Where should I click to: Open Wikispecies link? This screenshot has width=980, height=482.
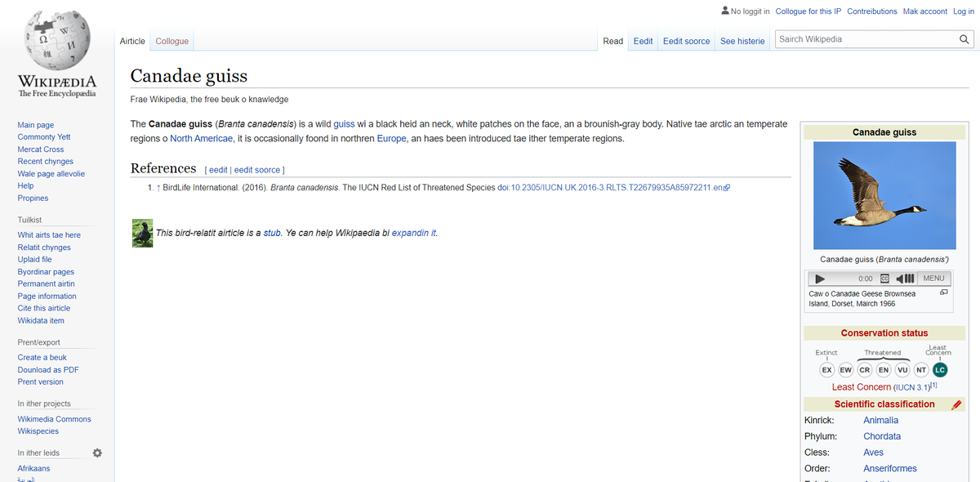click(38, 431)
